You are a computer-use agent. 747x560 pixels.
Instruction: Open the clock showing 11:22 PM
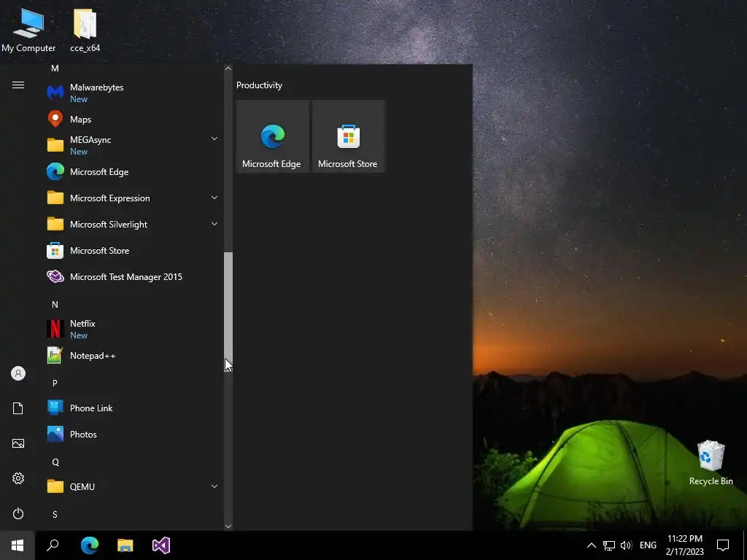pos(684,545)
